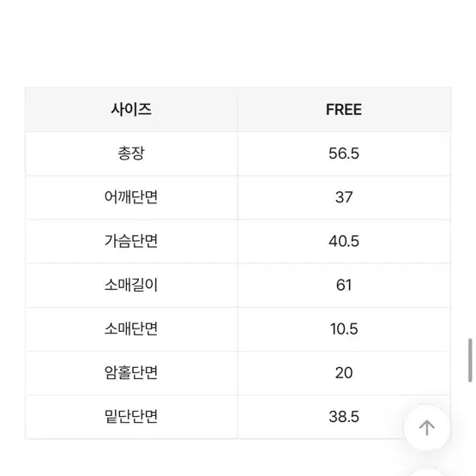Select the FREE column header
Viewport: 476px width, 476px height.
(x=344, y=110)
